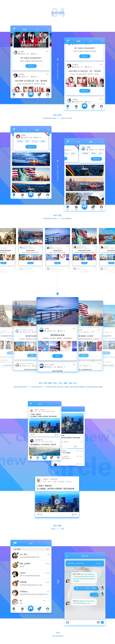Like the enlarged post showing 18 hearts

coord(40,515)
